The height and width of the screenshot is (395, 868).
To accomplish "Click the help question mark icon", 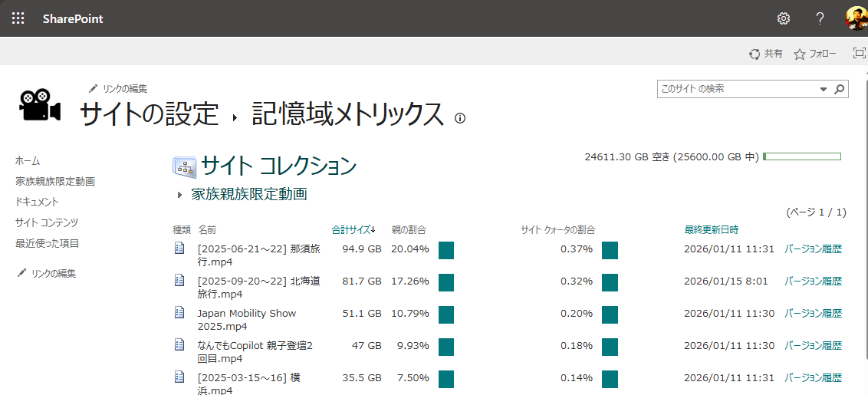I will [x=820, y=18].
